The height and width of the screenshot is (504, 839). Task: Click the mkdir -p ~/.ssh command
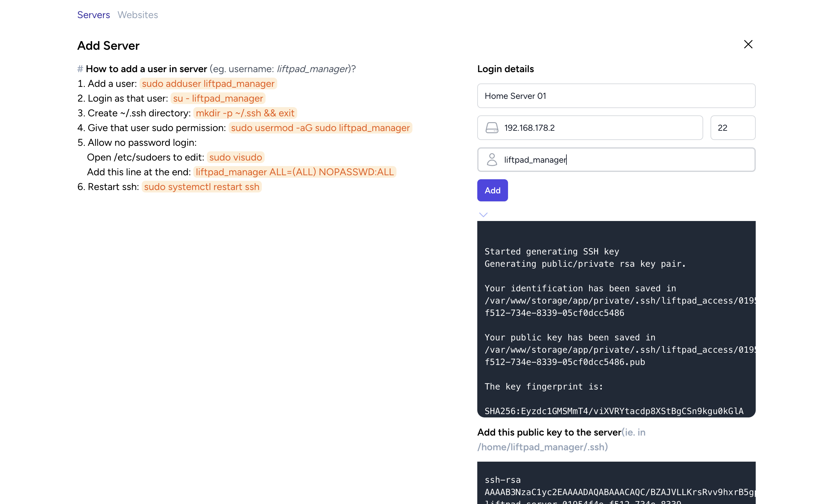coord(245,113)
